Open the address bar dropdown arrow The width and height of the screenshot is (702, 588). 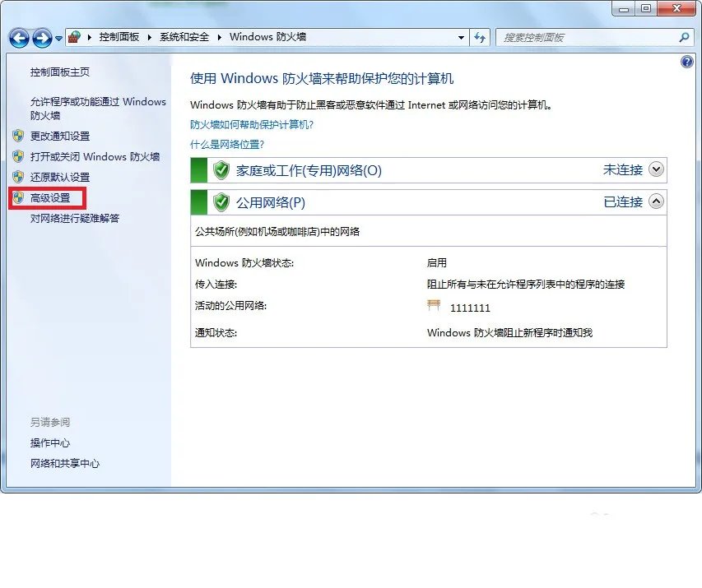click(x=462, y=38)
